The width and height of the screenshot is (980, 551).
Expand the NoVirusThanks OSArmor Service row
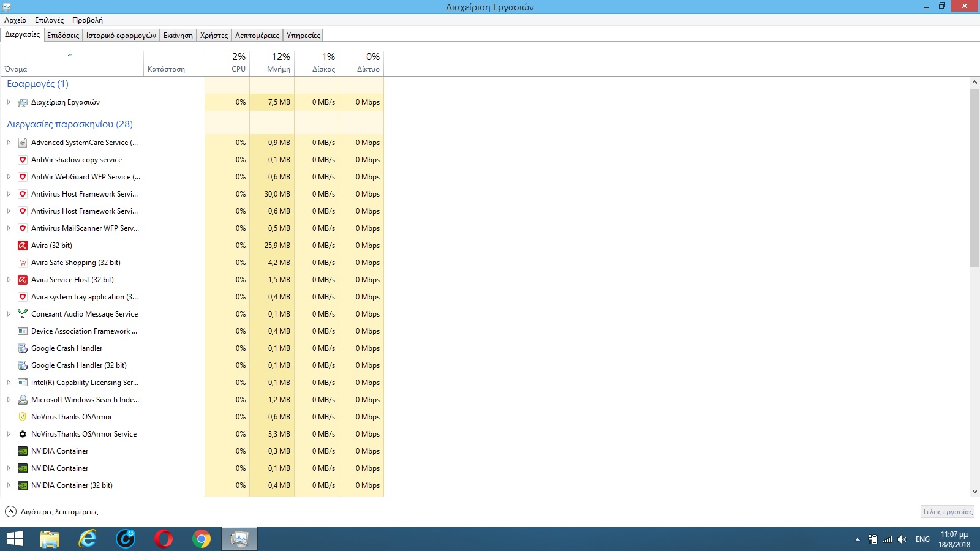(9, 434)
